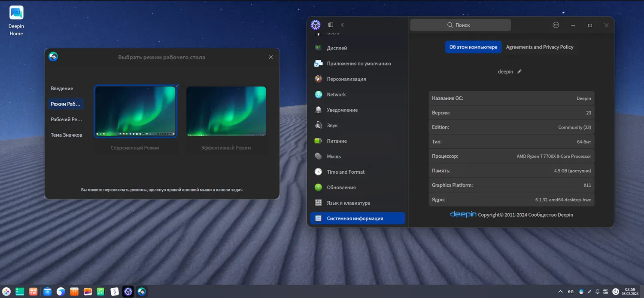Go back using the settings back chevron

point(342,25)
